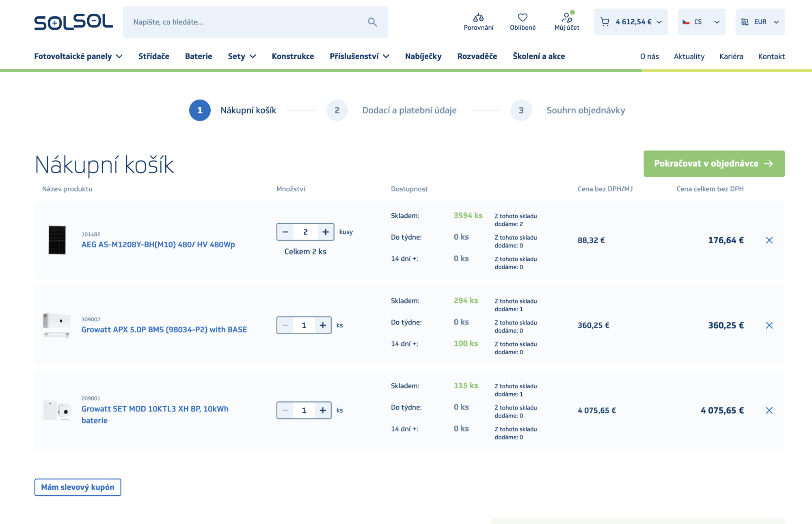The image size is (812, 524).
Task: Go to Kariéra page
Action: click(731, 56)
